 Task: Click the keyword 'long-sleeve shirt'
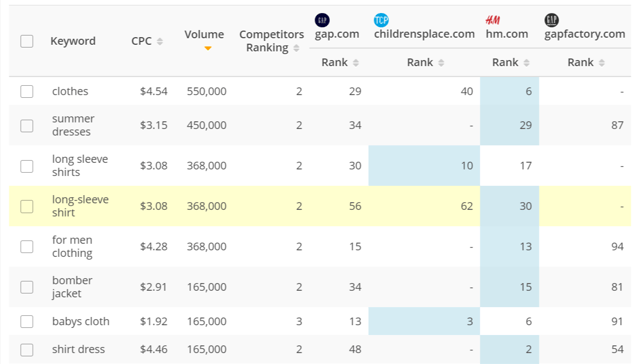80,206
